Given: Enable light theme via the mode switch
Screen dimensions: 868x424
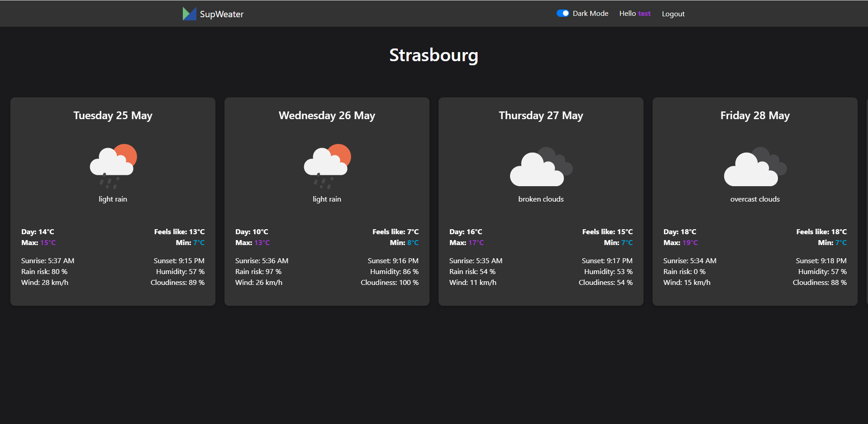Looking at the screenshot, I should pos(562,13).
